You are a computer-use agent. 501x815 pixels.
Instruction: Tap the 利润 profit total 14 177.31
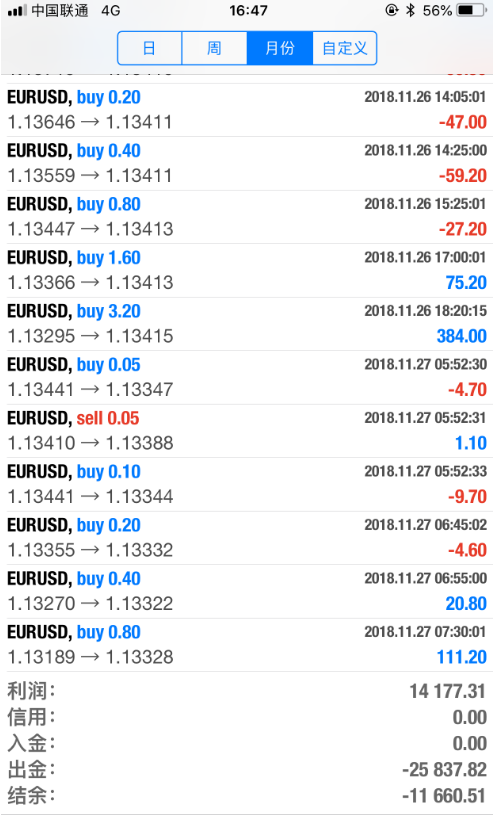click(x=447, y=691)
